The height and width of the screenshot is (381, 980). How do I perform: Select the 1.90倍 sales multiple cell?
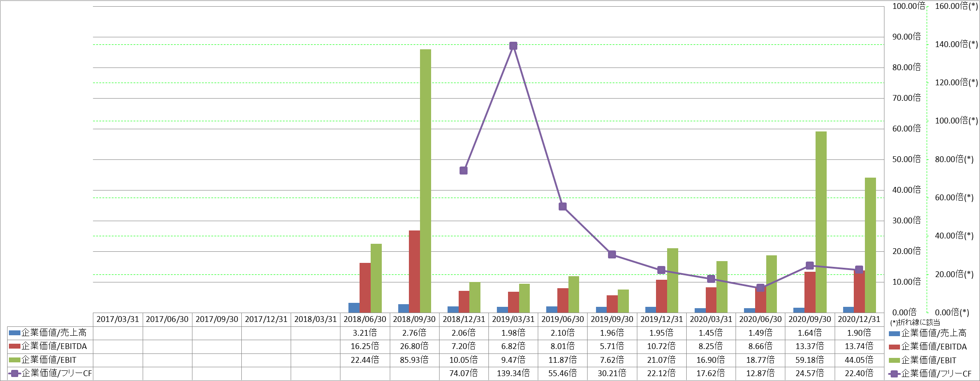[x=859, y=333]
